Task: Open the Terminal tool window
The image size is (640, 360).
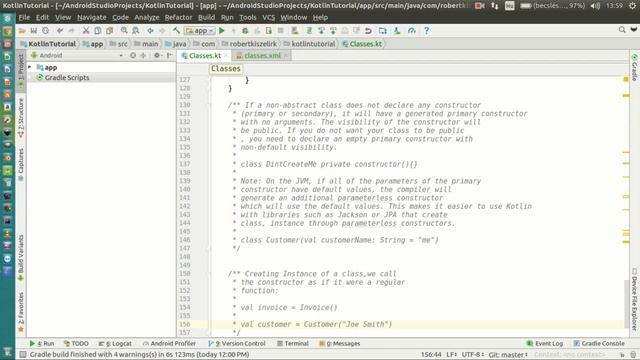Action: tap(293, 344)
